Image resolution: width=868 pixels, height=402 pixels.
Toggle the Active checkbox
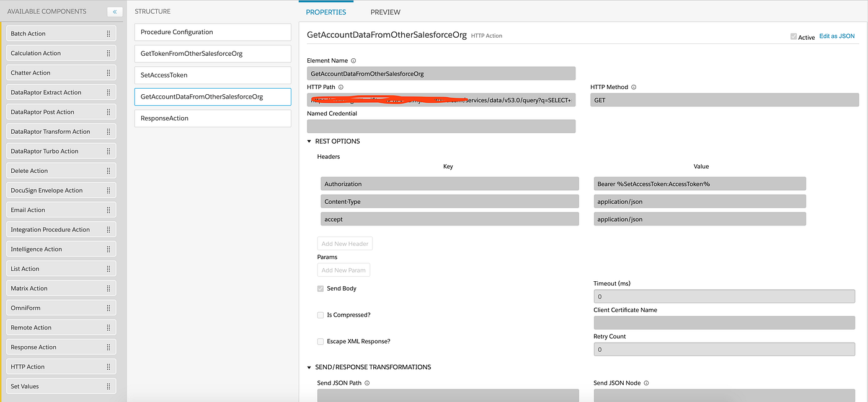click(794, 37)
